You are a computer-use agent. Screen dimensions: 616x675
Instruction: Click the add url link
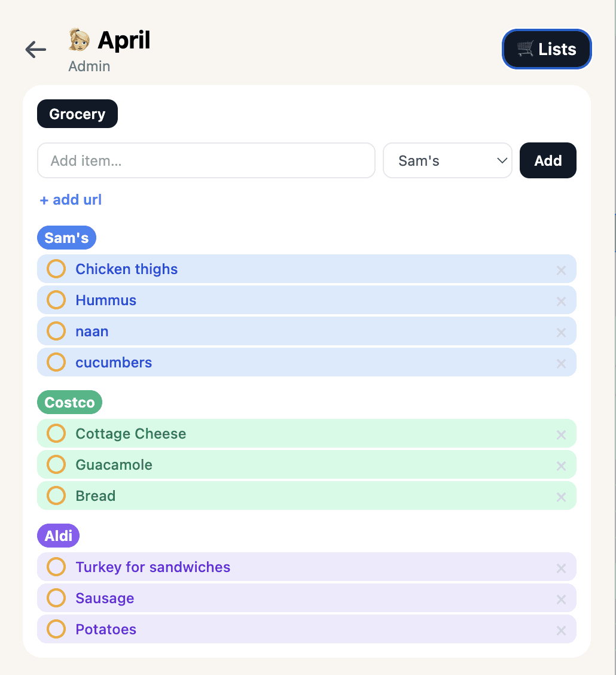click(x=70, y=199)
